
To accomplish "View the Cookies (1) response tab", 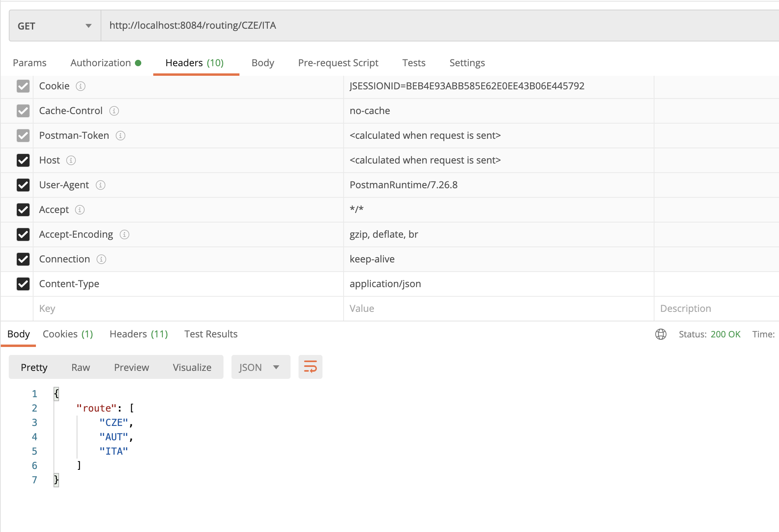I will [67, 334].
